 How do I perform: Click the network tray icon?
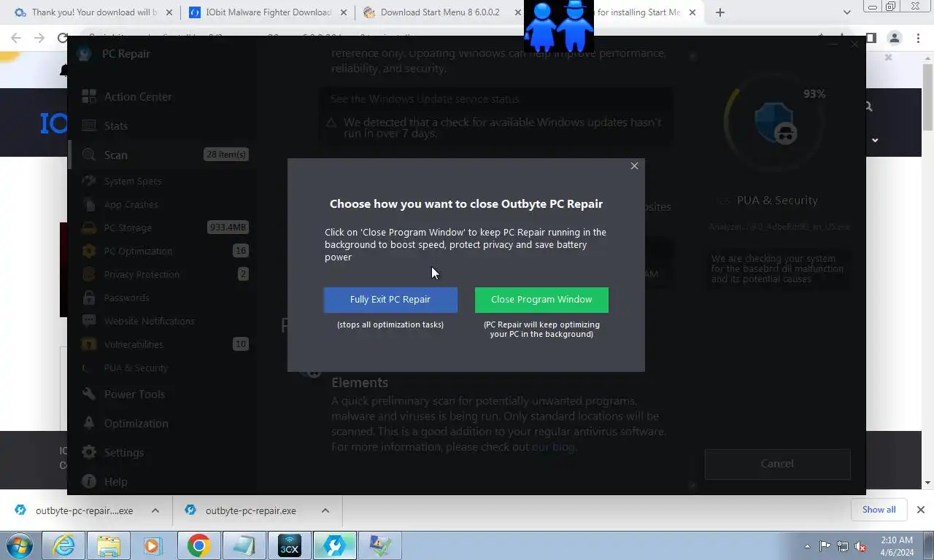[843, 545]
